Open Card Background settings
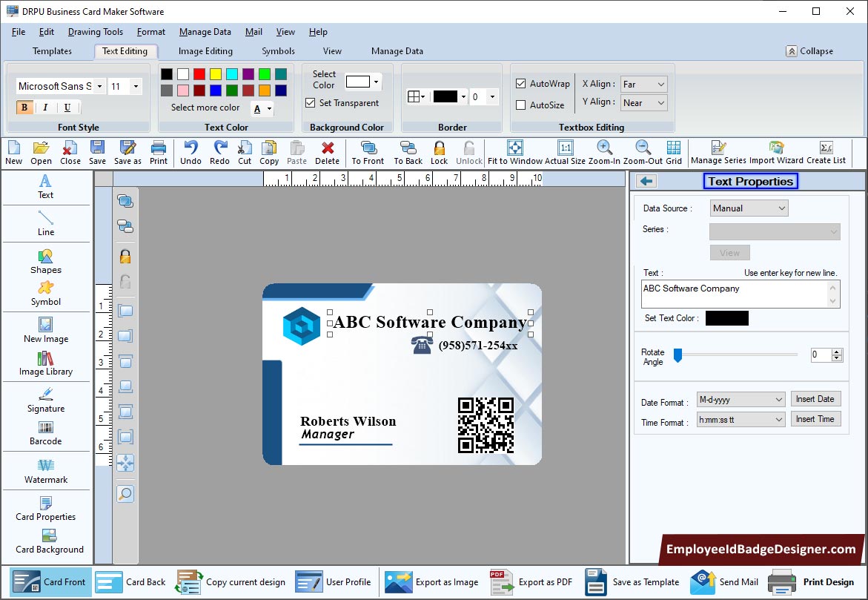The height and width of the screenshot is (600, 868). click(x=49, y=541)
